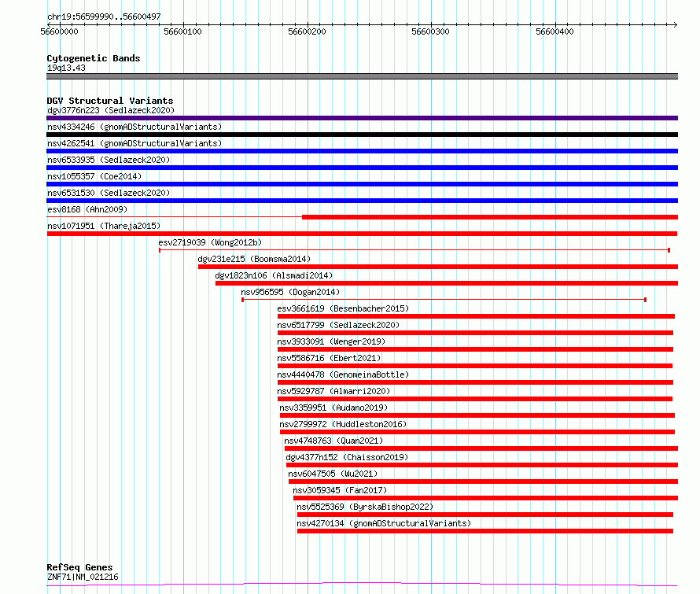Click the nsv5586716 (Ebert2021) label
This screenshot has height=594, width=700.
click(x=329, y=358)
